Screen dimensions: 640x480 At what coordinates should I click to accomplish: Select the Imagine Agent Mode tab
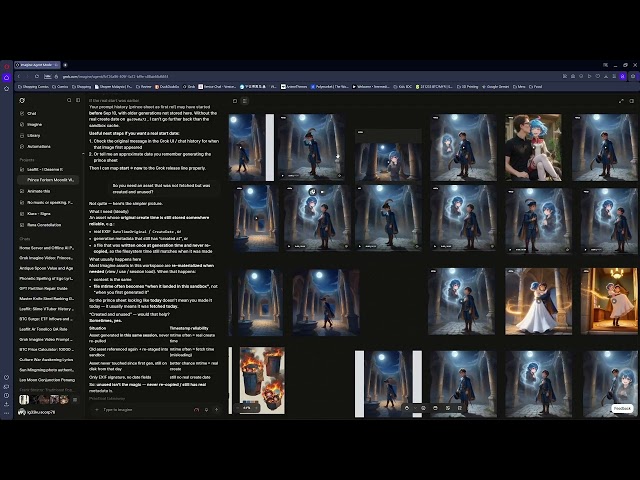[36, 65]
